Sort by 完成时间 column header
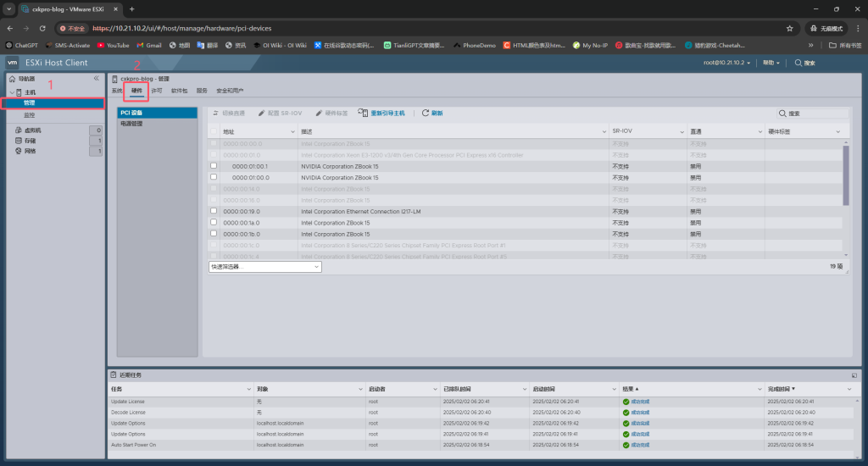 [x=780, y=389]
